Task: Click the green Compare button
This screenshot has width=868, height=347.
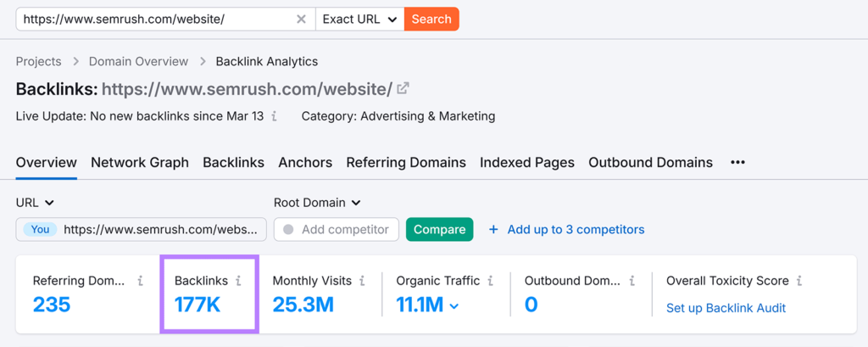Action: click(x=439, y=229)
